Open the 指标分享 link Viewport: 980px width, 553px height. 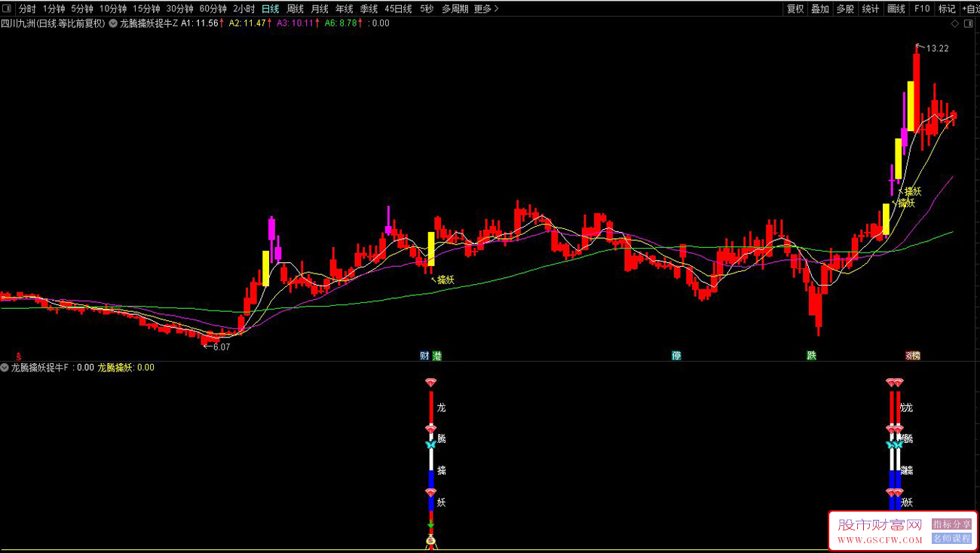952,524
